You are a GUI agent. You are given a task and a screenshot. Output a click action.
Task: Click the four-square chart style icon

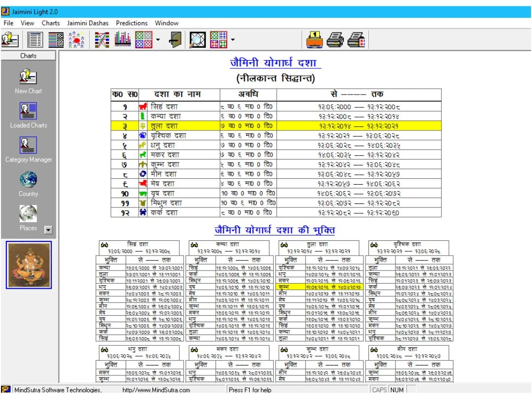143,39
